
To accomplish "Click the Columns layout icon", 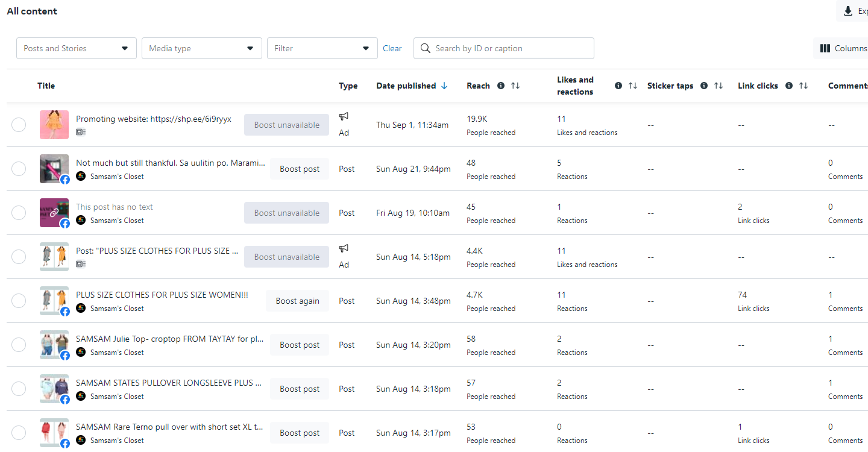I will point(825,48).
